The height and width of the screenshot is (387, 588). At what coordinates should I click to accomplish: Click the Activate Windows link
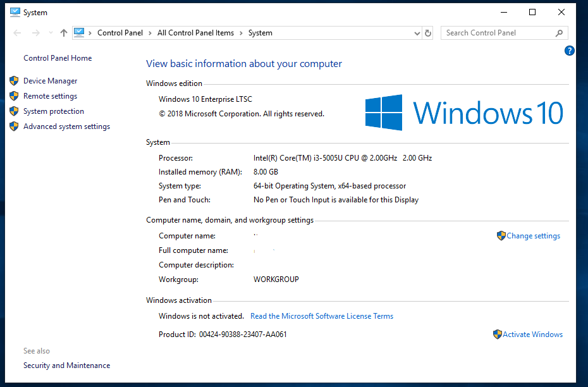point(532,335)
